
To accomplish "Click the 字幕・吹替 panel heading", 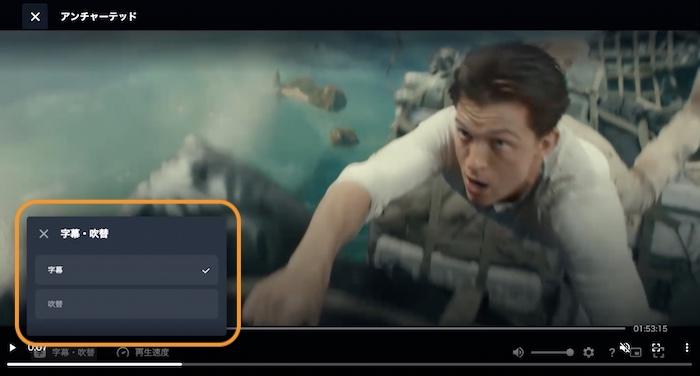I will click(x=84, y=234).
